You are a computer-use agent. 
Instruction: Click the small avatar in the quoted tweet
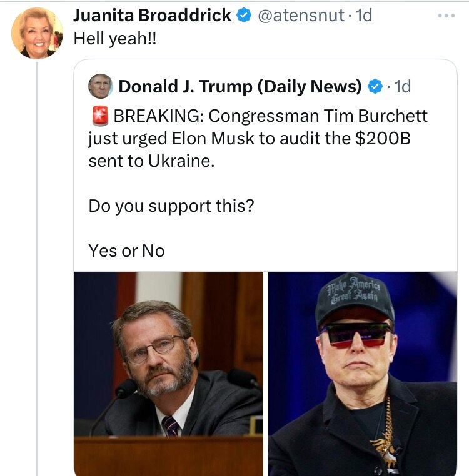pyautogui.click(x=101, y=86)
